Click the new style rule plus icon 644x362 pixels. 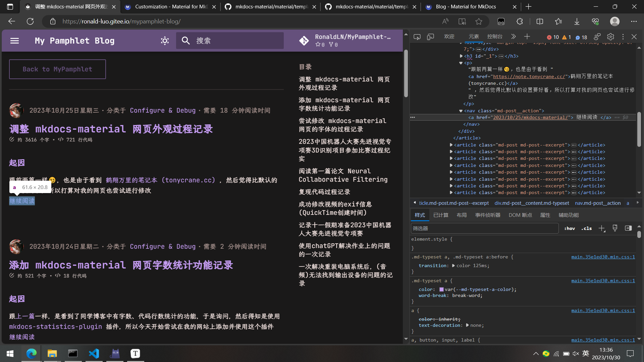601,228
